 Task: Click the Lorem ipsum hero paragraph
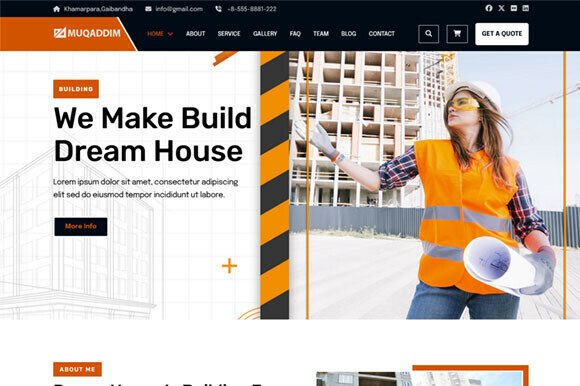pos(146,188)
